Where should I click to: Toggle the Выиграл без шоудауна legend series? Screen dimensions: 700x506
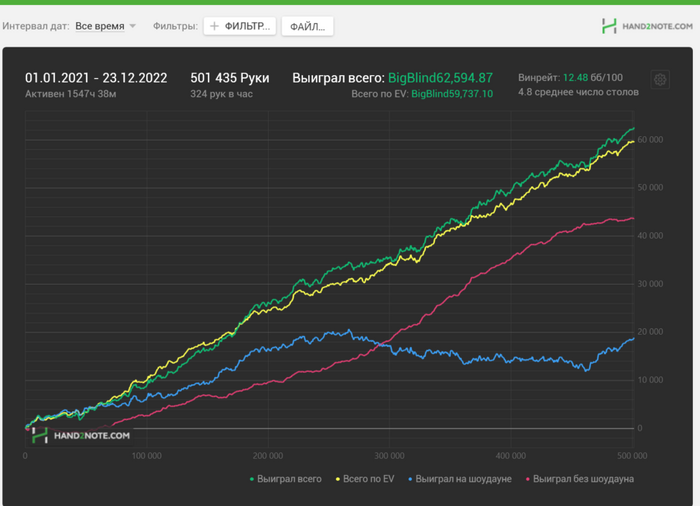579,479
